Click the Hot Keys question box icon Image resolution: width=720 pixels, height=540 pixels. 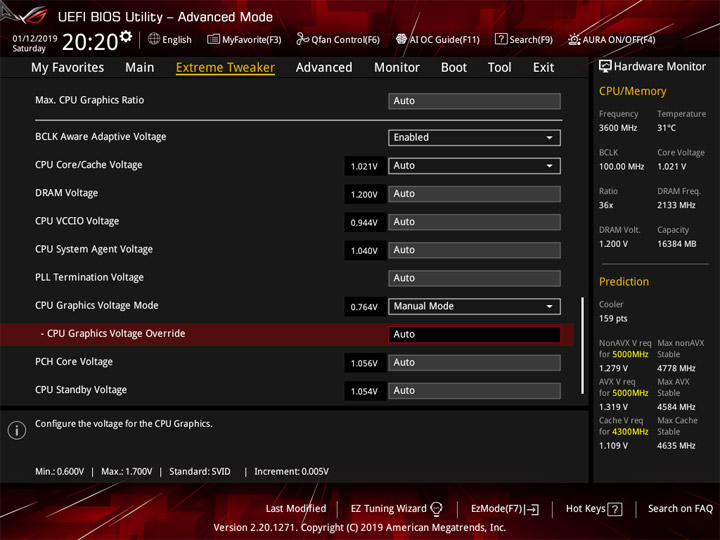[615, 509]
